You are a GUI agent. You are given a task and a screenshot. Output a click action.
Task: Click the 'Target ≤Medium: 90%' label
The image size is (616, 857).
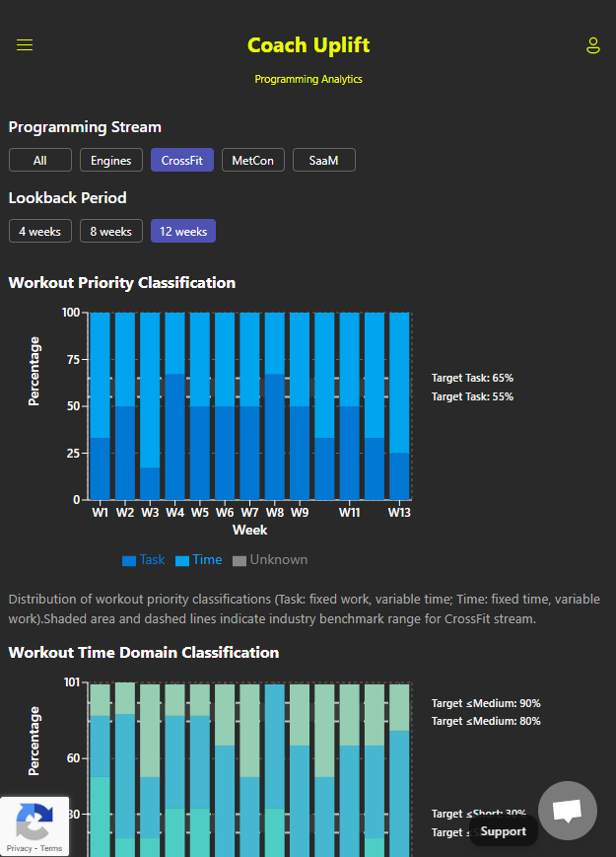(486, 703)
